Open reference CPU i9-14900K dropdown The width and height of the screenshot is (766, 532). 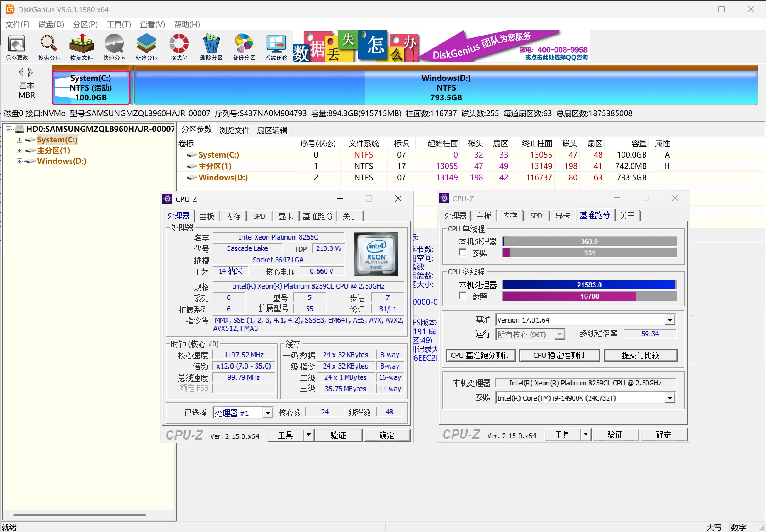670,398
